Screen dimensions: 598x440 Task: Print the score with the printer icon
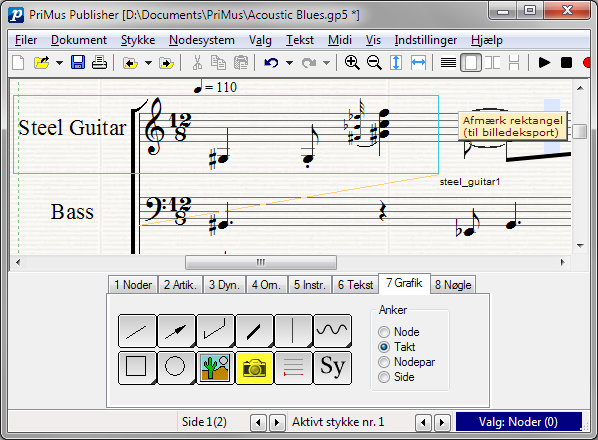pos(99,63)
